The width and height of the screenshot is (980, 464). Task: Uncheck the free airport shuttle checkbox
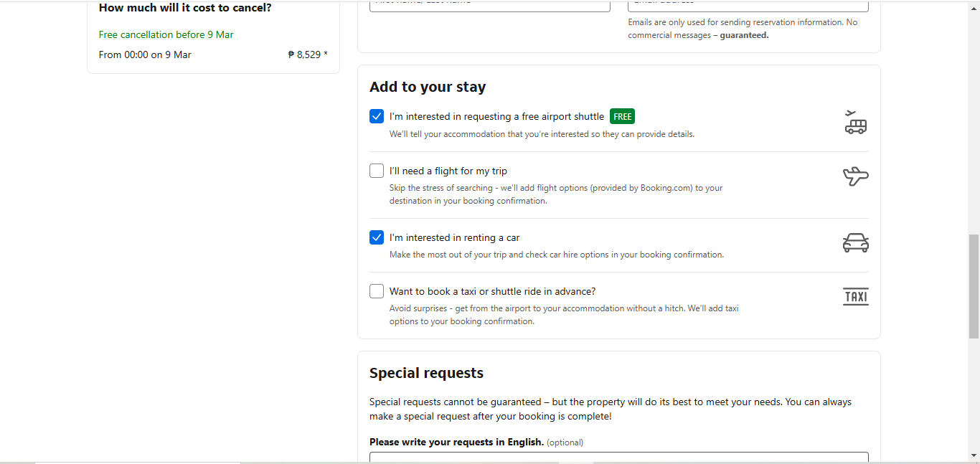377,116
